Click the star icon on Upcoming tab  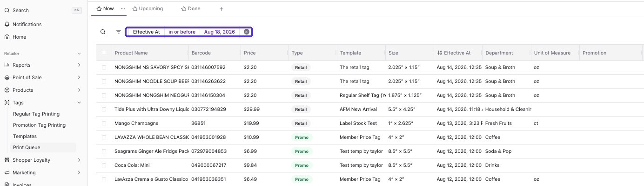(x=135, y=8)
